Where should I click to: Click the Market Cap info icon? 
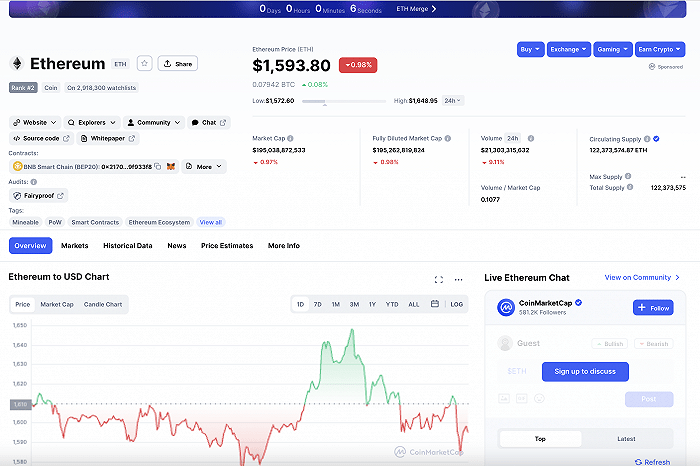(x=290, y=138)
